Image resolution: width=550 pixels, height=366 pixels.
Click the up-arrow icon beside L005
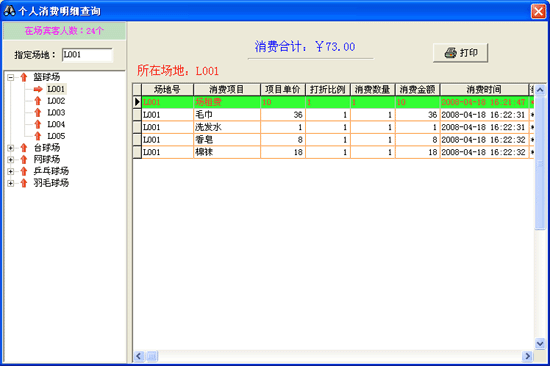[38, 136]
